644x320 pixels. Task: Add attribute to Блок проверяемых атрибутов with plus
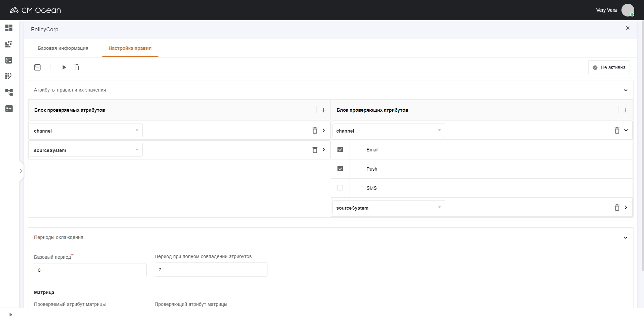coord(324,110)
